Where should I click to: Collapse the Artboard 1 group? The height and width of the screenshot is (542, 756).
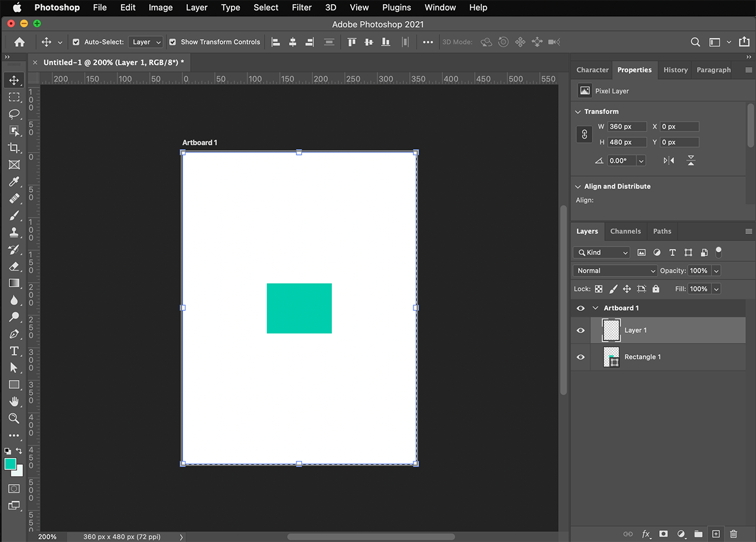[x=595, y=308]
